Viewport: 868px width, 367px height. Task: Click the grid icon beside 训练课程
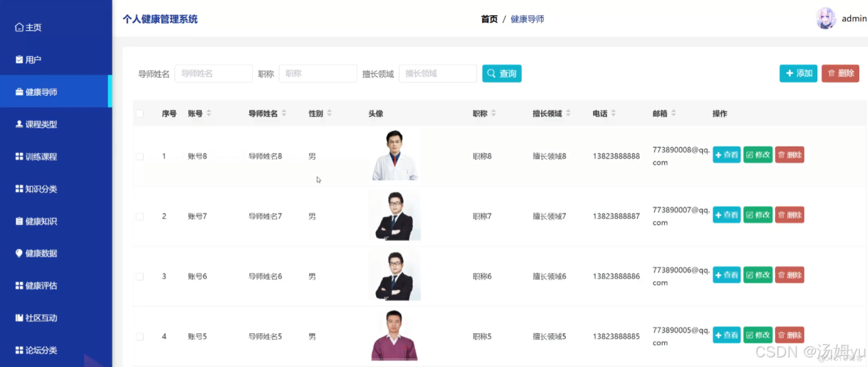[19, 157]
